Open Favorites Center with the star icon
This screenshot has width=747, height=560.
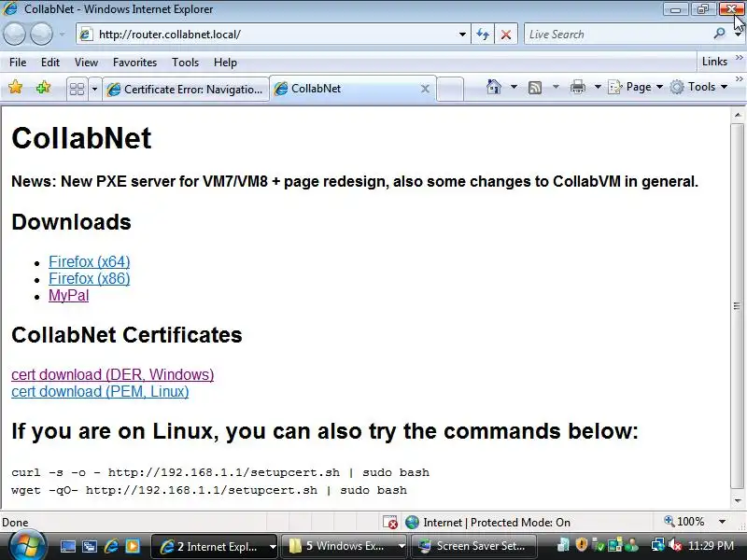pyautogui.click(x=15, y=87)
